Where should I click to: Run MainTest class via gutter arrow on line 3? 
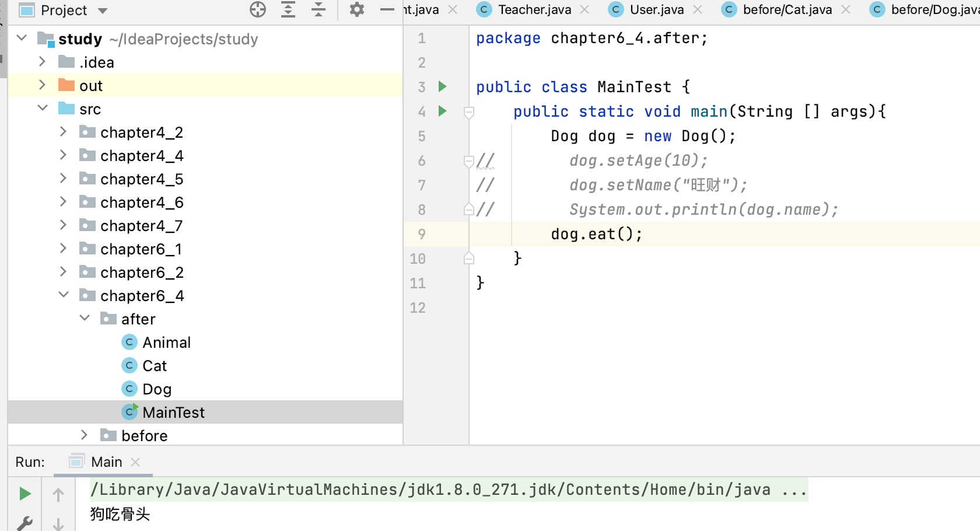pos(442,87)
